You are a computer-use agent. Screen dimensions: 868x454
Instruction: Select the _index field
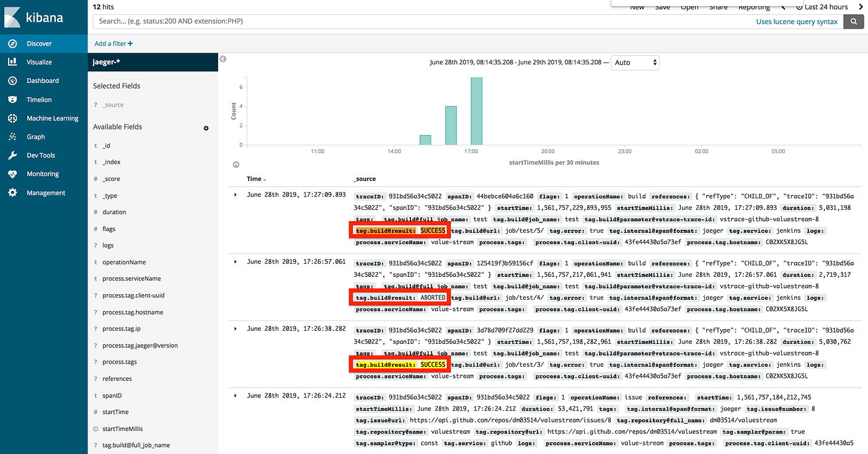[x=111, y=162]
